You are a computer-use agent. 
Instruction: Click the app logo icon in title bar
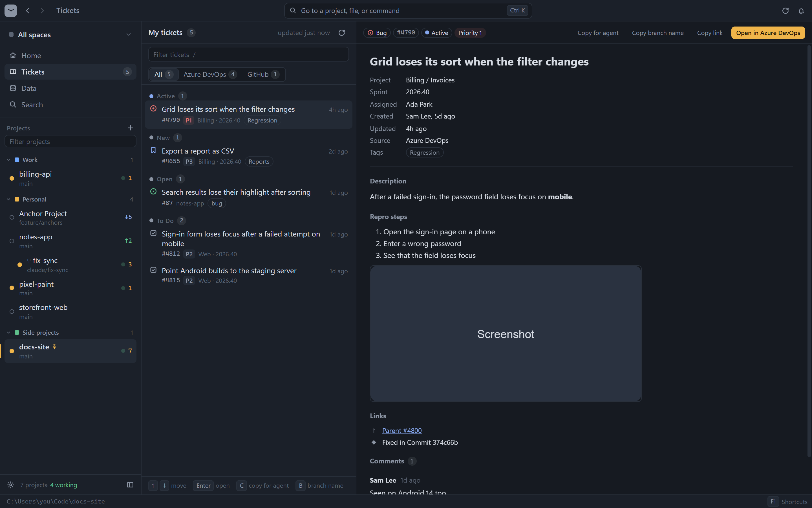pos(11,10)
